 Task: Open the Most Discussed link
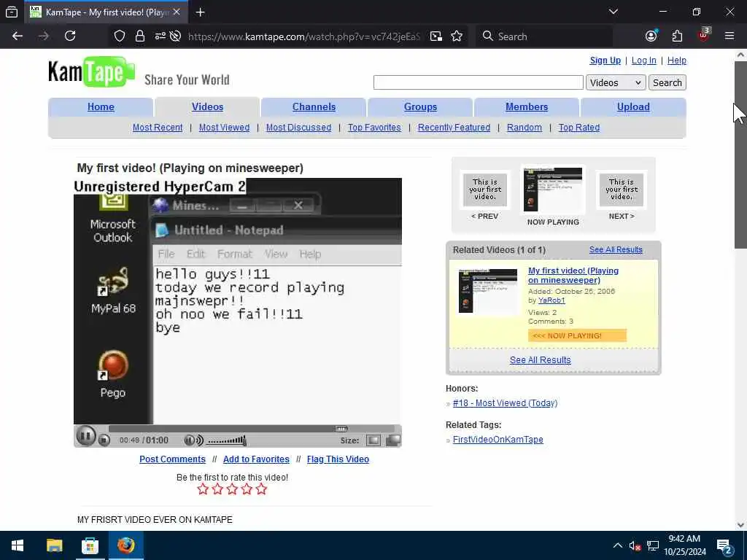coord(298,128)
